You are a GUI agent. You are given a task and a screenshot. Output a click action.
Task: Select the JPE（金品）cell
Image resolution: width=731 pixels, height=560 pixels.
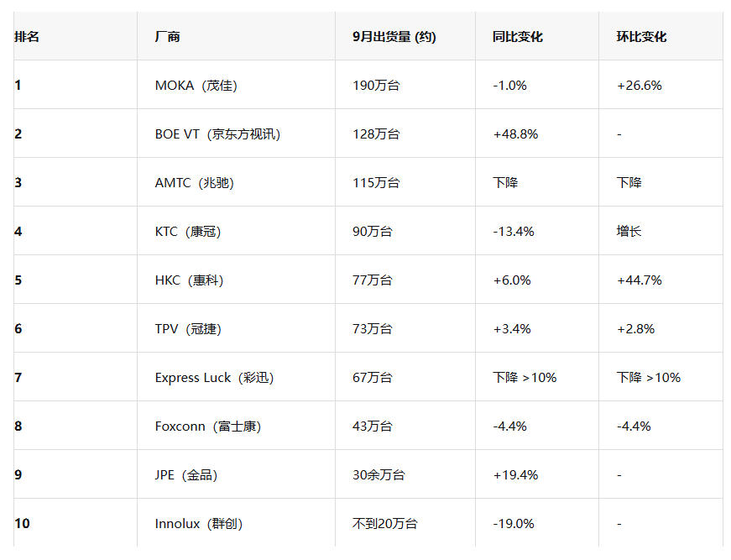186,475
